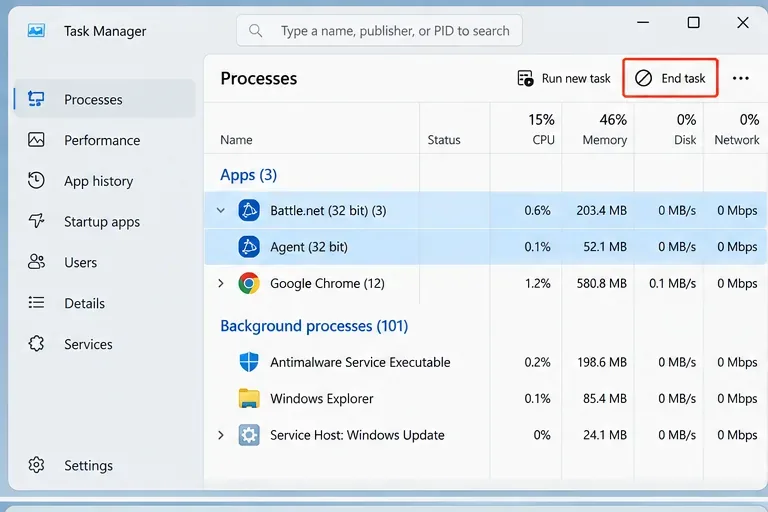Minimize the Task Manager window

pos(643,23)
